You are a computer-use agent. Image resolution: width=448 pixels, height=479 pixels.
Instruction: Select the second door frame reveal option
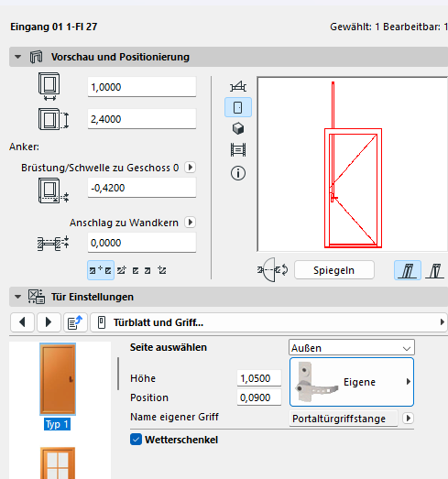point(434,270)
